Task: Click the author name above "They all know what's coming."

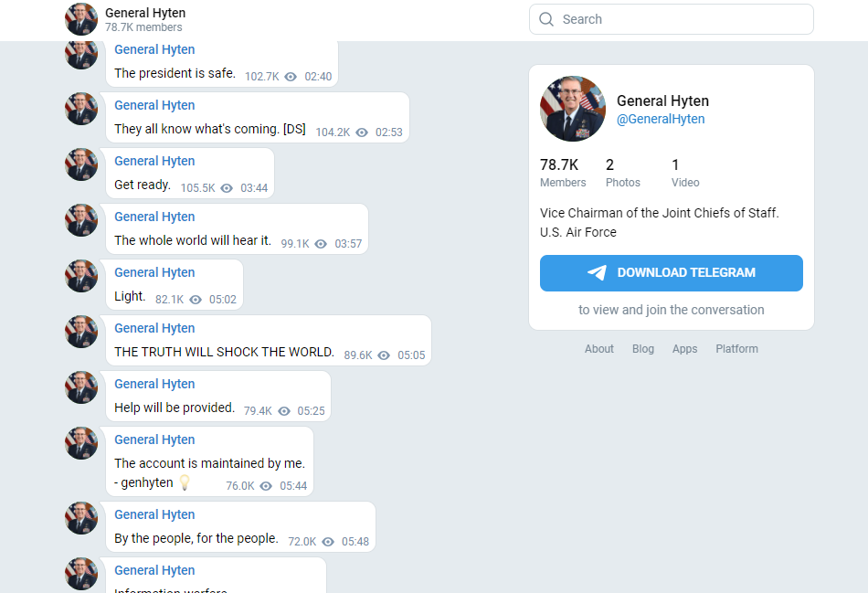Action: [x=154, y=105]
